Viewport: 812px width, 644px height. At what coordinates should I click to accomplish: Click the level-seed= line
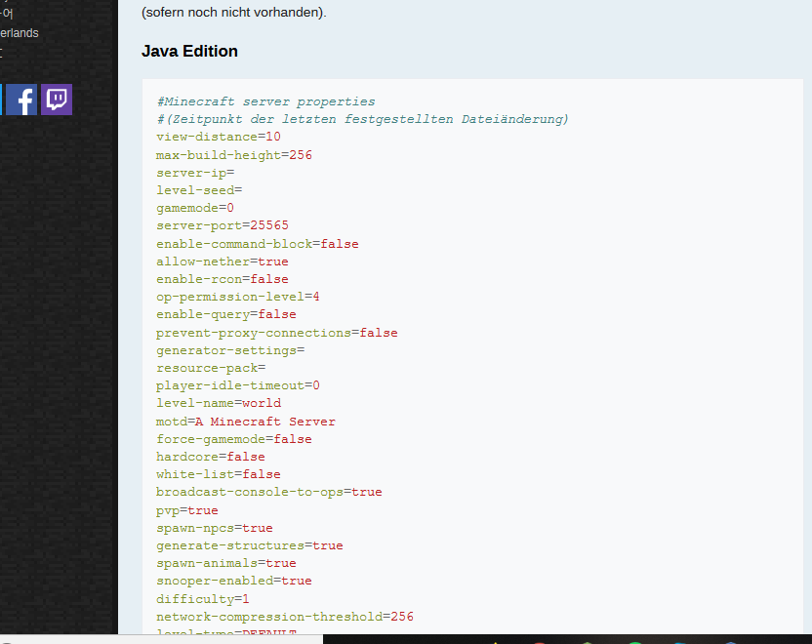click(x=199, y=190)
